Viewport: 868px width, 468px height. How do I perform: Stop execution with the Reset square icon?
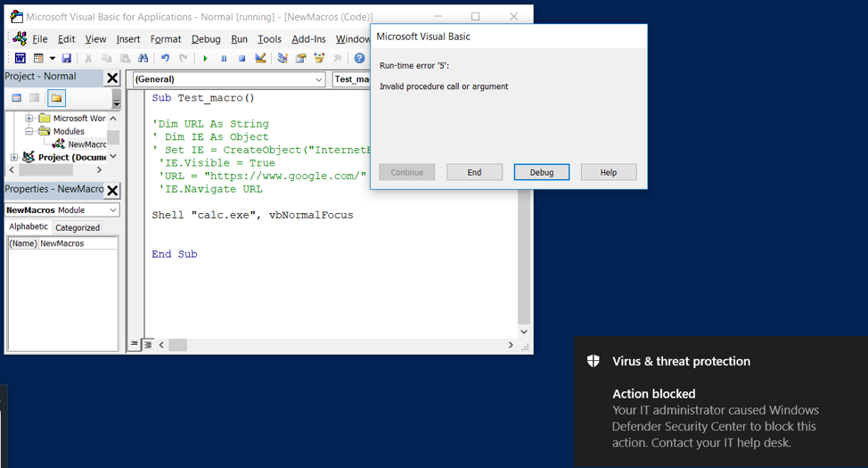[242, 58]
